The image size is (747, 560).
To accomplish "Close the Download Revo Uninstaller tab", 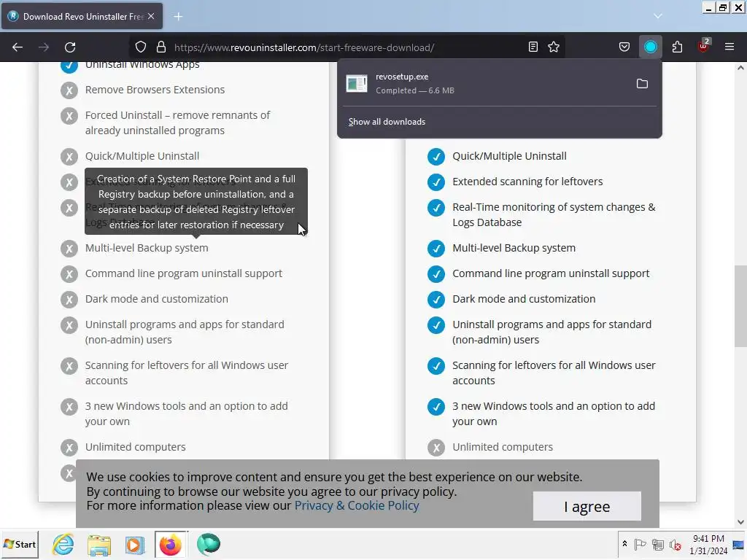I will 151,16.
